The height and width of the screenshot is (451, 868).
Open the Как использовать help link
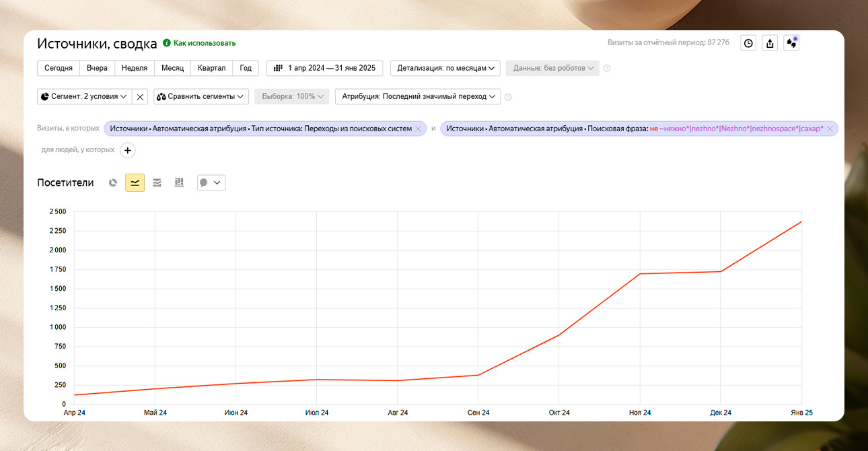click(x=204, y=43)
